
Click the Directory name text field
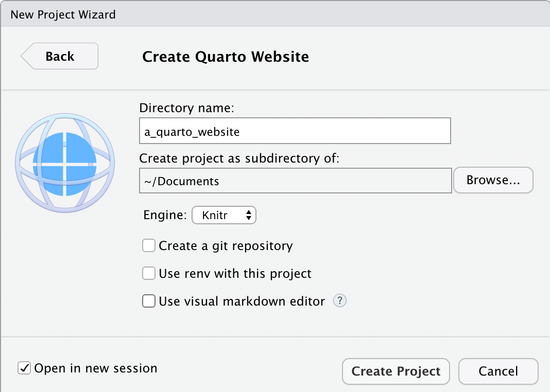point(295,131)
